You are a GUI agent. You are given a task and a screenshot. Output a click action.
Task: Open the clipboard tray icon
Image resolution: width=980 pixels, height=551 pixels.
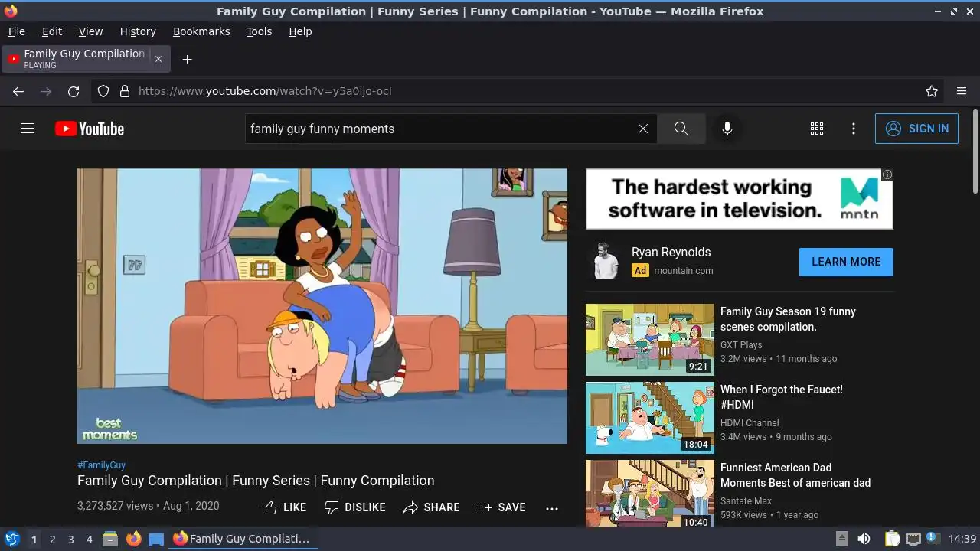pos(892,539)
